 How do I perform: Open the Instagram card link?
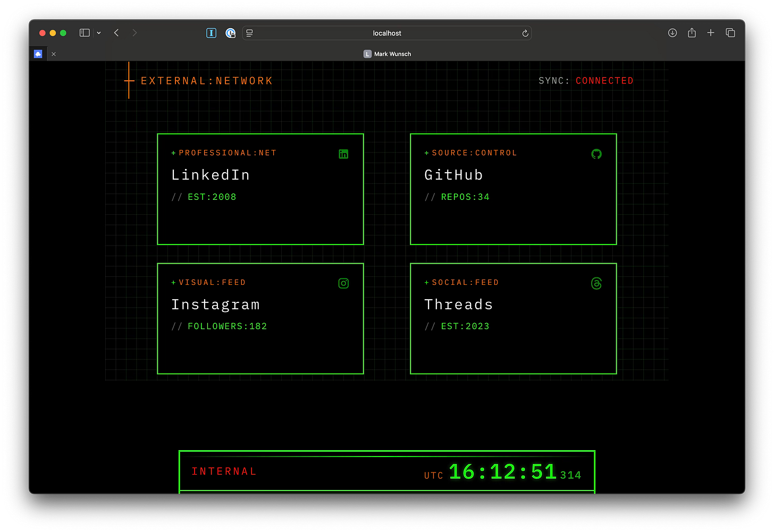tap(260, 318)
